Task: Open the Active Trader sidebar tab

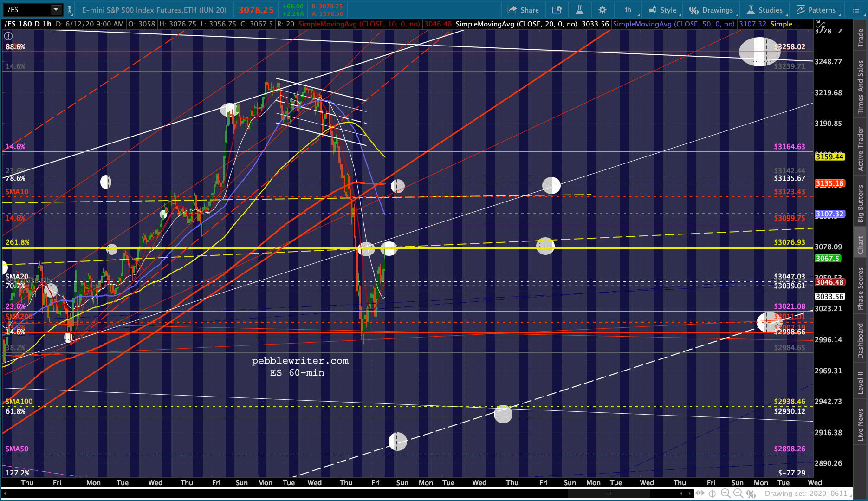Action: (x=861, y=149)
